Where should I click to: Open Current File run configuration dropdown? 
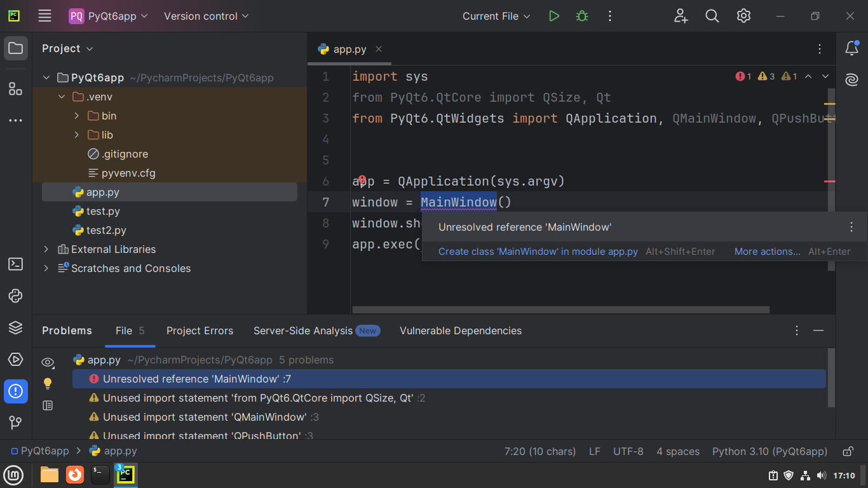(x=496, y=16)
